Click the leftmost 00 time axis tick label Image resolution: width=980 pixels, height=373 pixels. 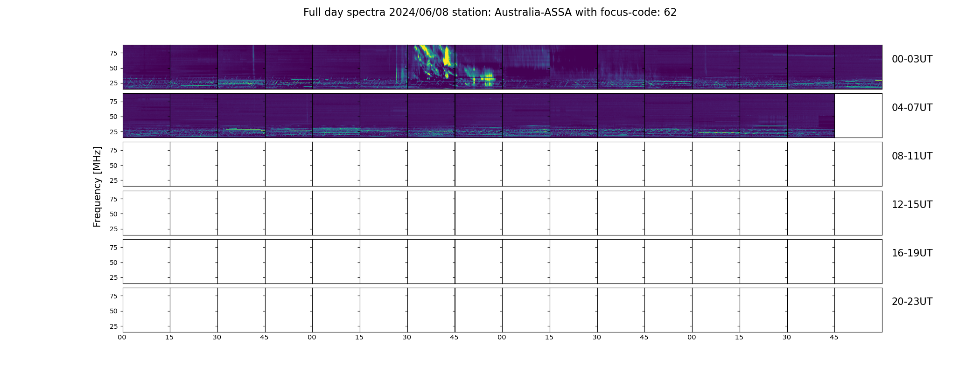tap(122, 337)
